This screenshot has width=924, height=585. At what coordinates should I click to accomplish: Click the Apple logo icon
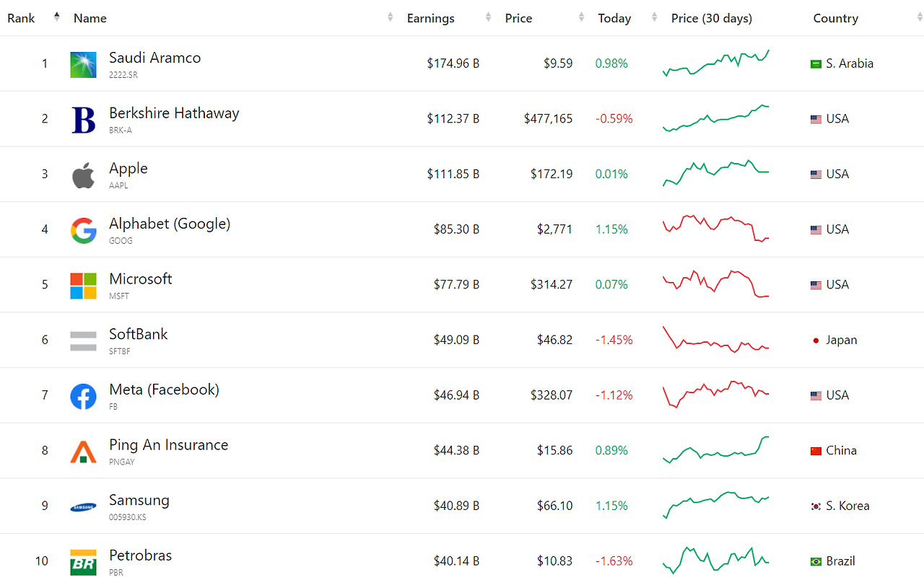pyautogui.click(x=83, y=175)
